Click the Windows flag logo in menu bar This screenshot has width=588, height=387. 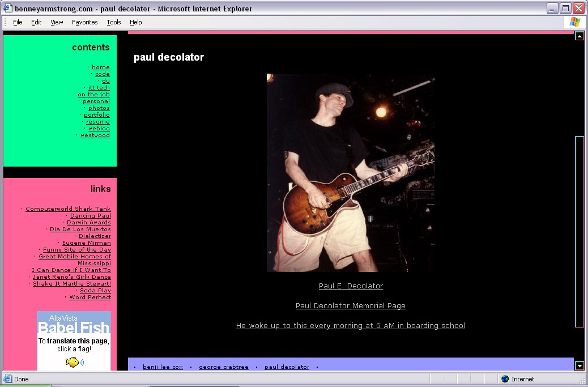coord(574,22)
